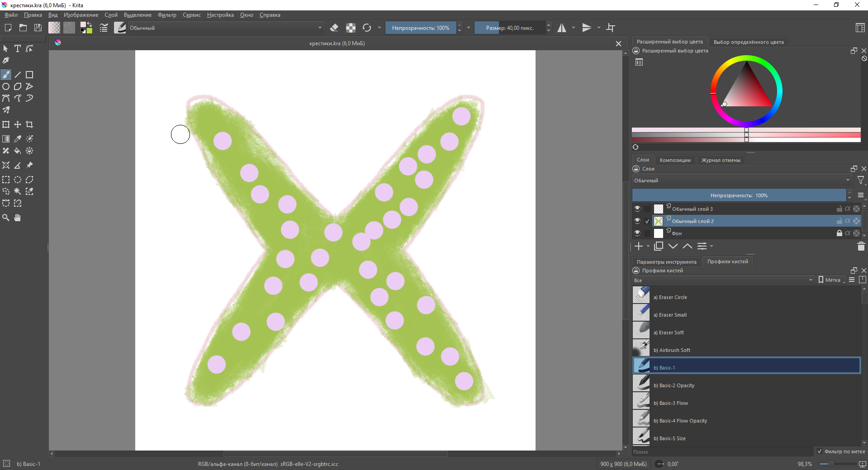Toggle visibility of the Фон layer

point(637,233)
